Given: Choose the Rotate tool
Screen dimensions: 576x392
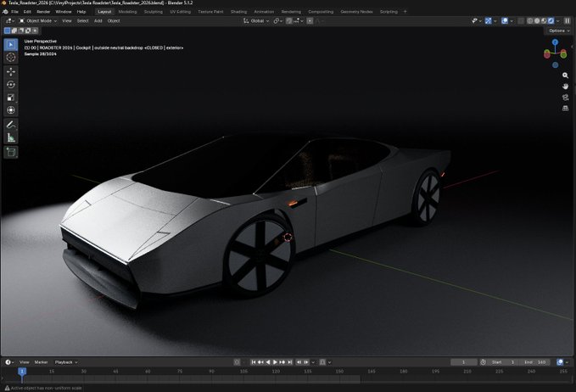Looking at the screenshot, I should [x=11, y=85].
